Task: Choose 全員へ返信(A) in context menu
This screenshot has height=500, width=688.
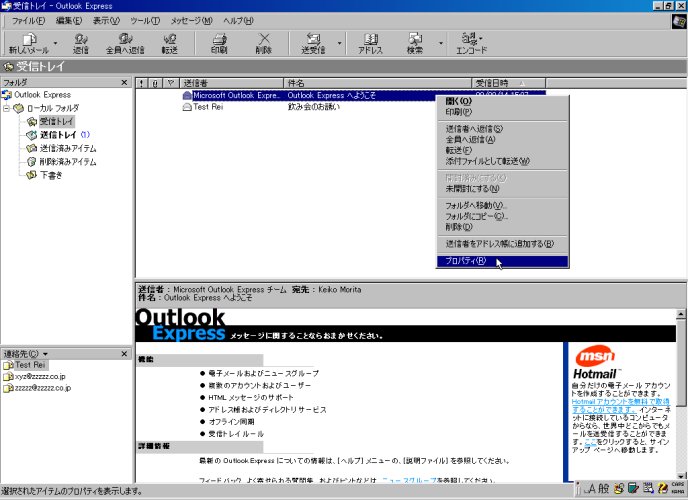Action: pos(502,139)
